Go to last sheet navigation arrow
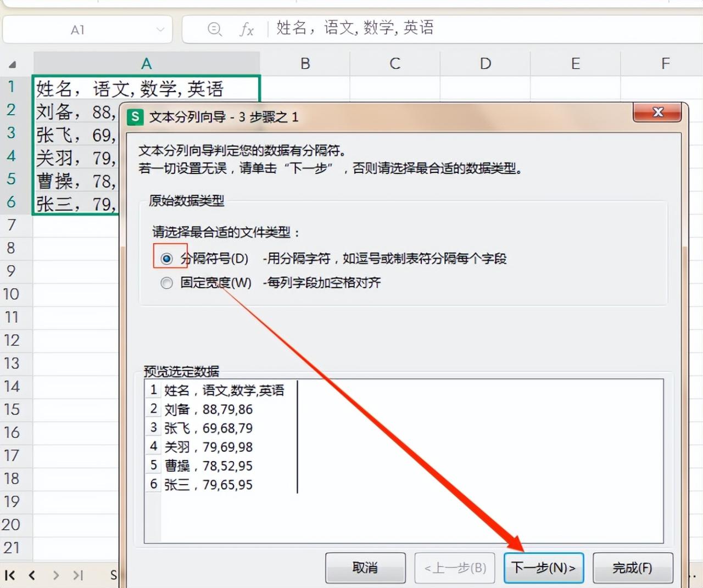 [x=78, y=575]
